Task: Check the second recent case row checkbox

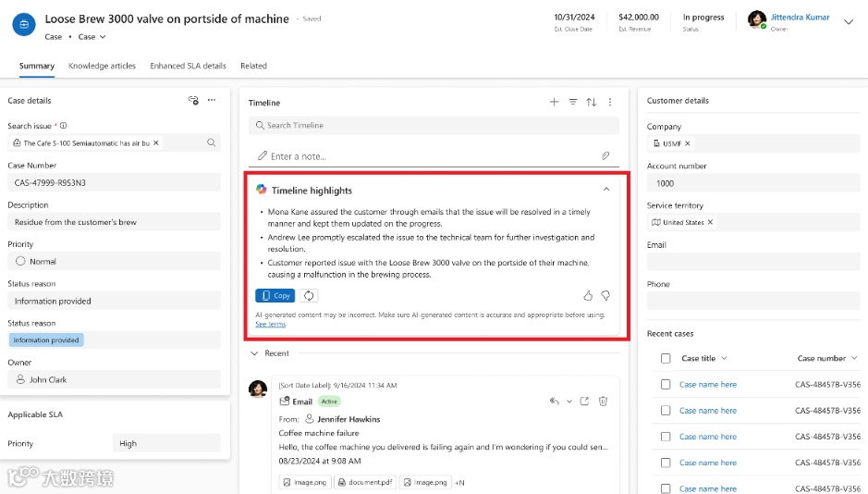Action: click(666, 411)
